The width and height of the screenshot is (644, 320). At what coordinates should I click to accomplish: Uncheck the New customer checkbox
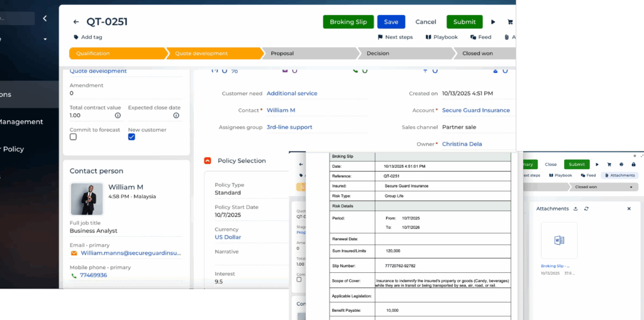pos(131,137)
